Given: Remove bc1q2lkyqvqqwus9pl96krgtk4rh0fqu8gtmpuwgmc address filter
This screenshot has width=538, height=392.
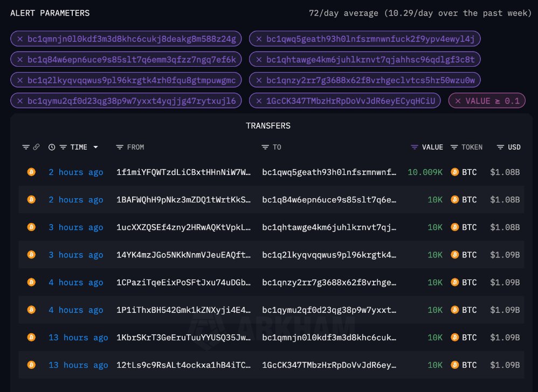Looking at the screenshot, I should [x=20, y=80].
